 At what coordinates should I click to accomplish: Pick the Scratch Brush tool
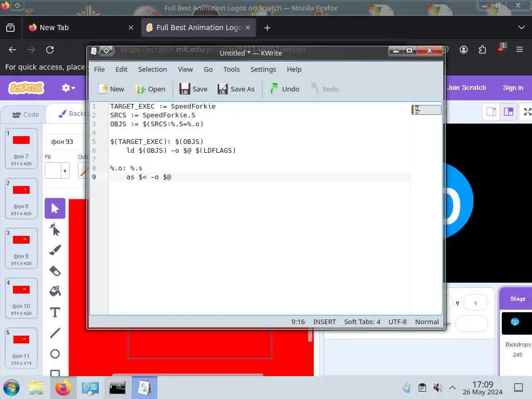point(55,250)
